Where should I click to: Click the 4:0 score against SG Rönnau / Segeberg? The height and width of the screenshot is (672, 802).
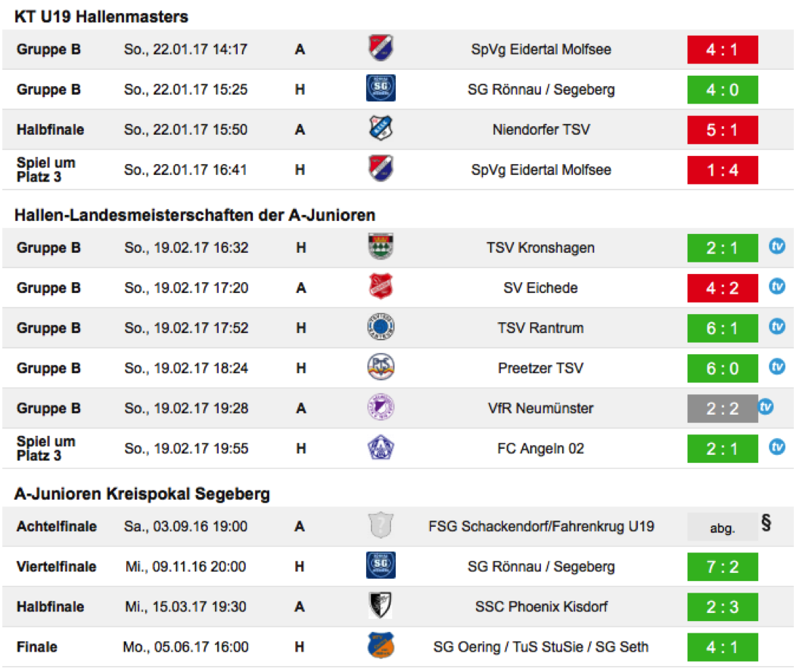(723, 90)
